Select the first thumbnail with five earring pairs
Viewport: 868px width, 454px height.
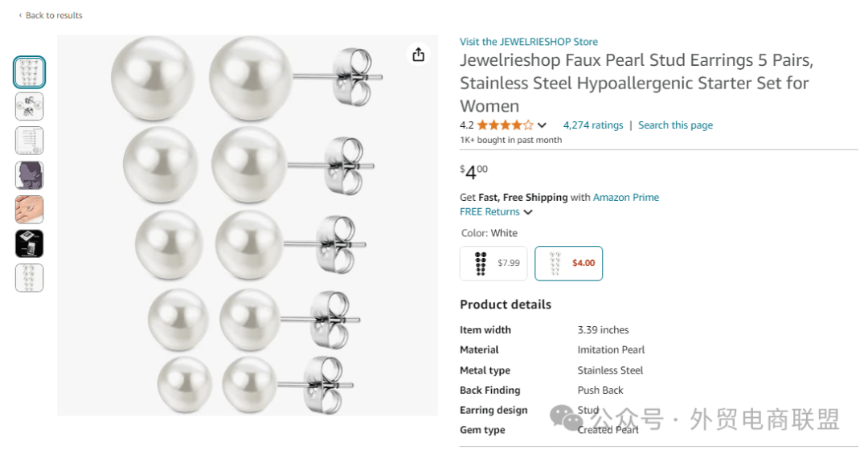point(30,72)
